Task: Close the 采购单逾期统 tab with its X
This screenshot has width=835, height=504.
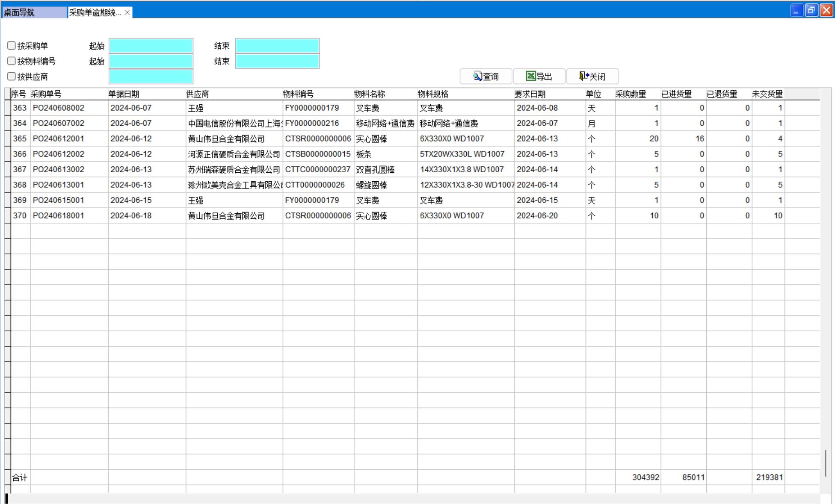Action: click(x=127, y=12)
